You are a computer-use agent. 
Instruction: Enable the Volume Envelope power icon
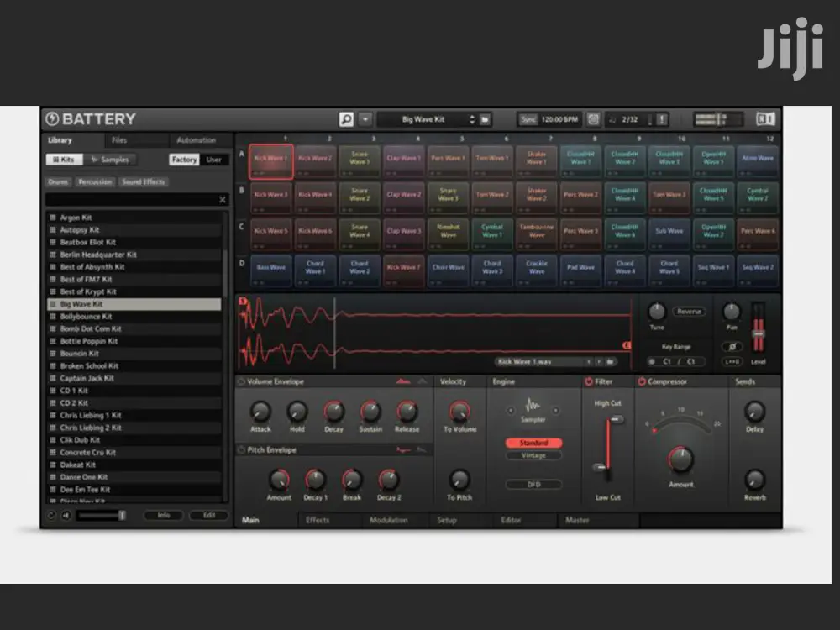pos(241,381)
